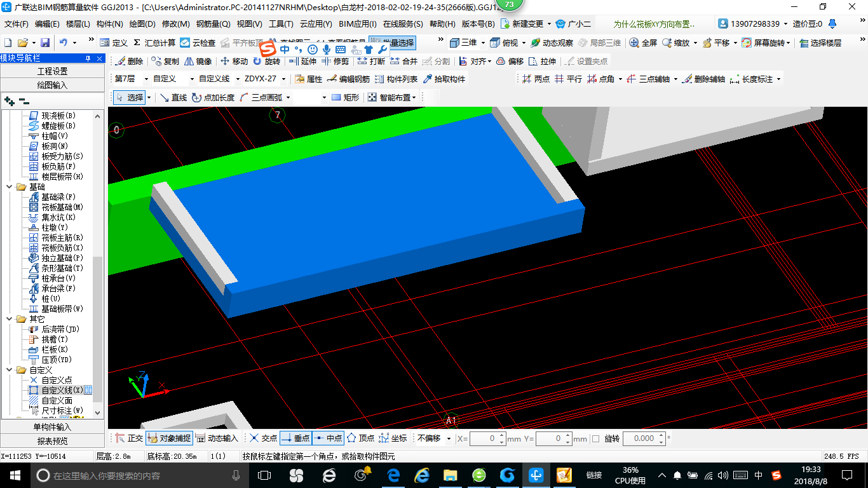Toggle Dynamic Input (动态输入)
Viewport: 868px width, 488px height.
(217, 438)
